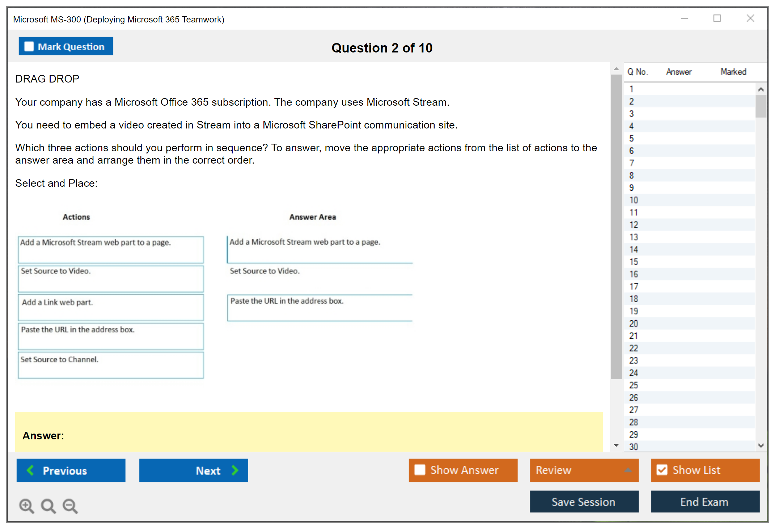Click the Marked column header
The width and height of the screenshot is (778, 532).
click(733, 72)
